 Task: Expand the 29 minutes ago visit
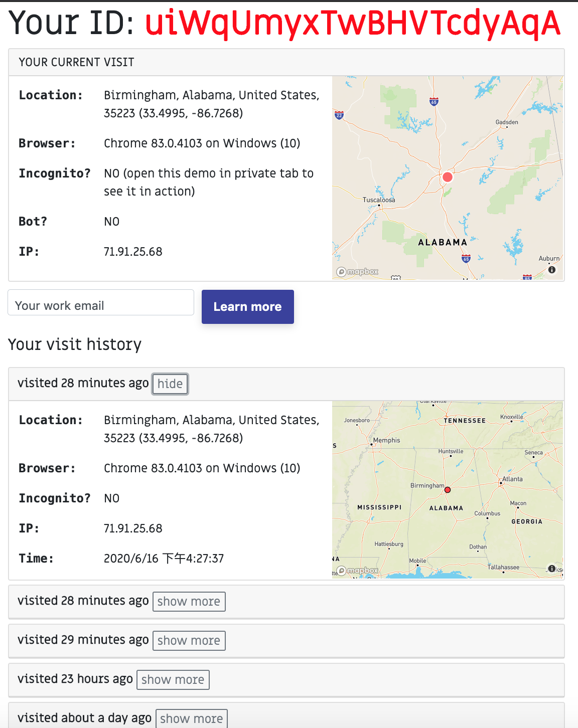tap(189, 641)
